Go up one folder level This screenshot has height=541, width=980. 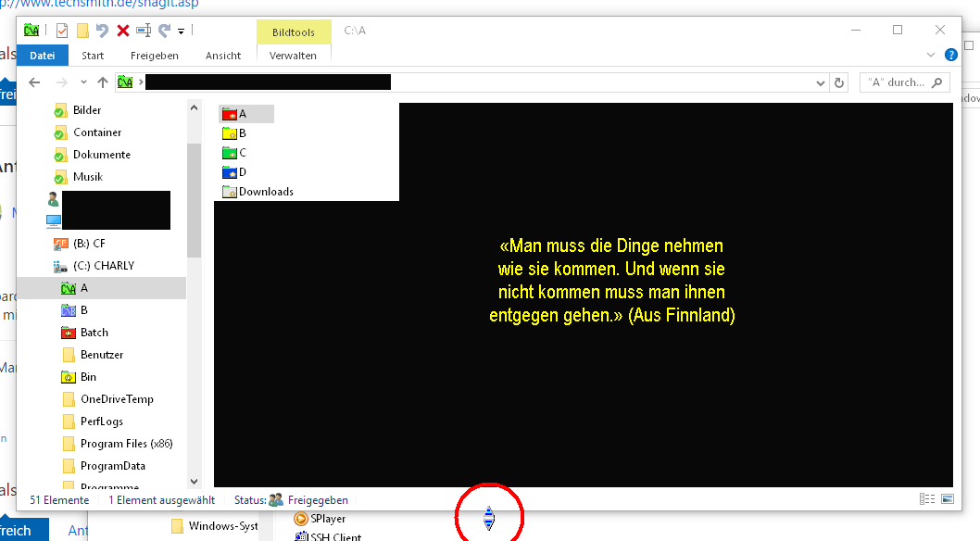point(103,82)
